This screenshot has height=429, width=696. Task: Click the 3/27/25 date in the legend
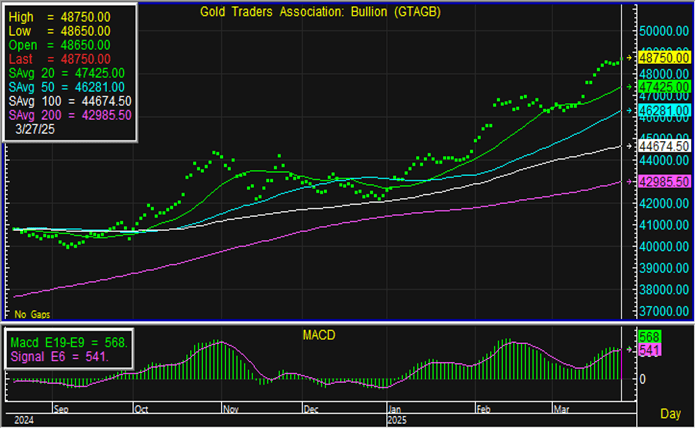click(37, 129)
